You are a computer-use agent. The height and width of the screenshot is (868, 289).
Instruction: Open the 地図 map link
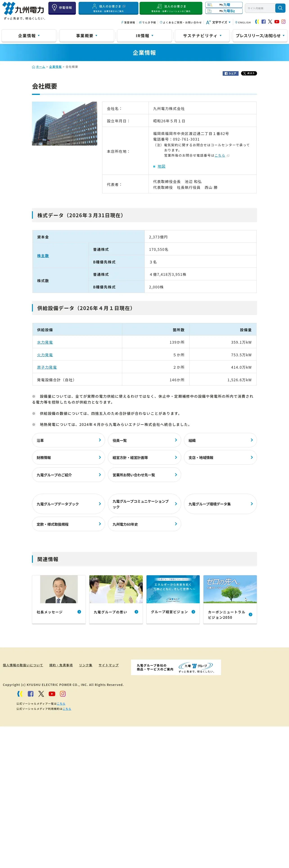coord(161,167)
